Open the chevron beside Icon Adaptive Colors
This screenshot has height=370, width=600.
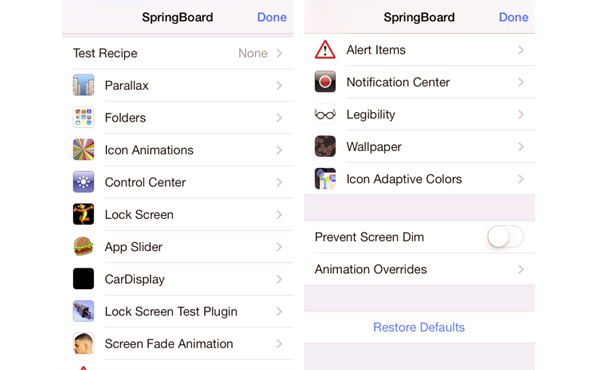pos(521,179)
